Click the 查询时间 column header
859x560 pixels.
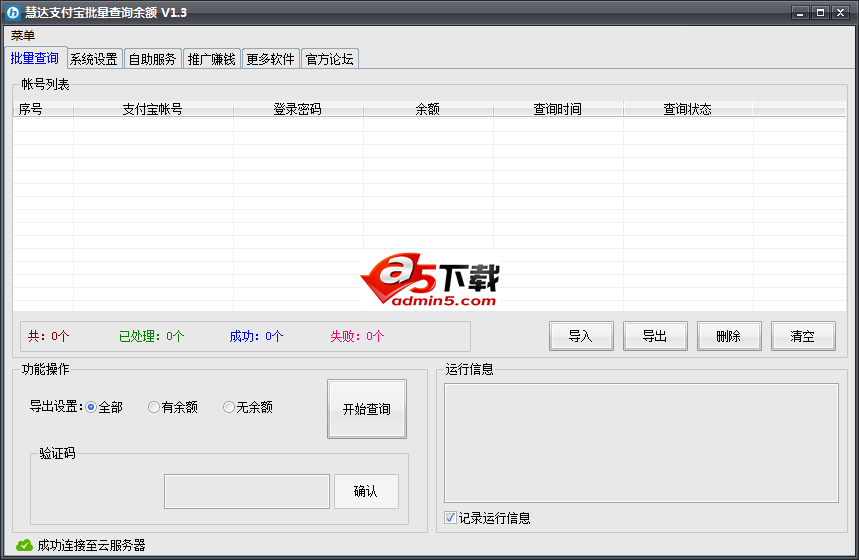click(x=558, y=109)
